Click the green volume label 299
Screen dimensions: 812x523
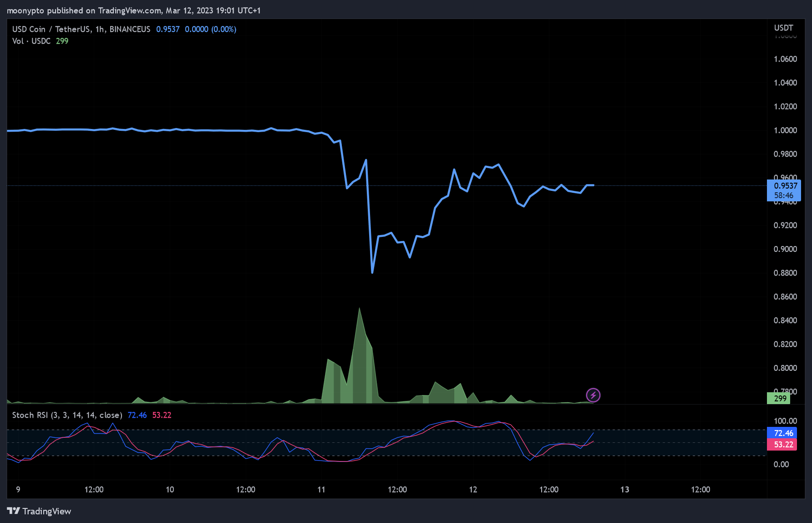779,398
